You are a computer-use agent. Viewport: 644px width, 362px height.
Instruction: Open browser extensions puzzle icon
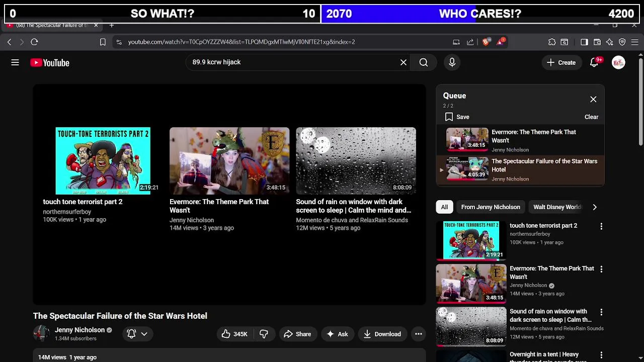tap(552, 42)
